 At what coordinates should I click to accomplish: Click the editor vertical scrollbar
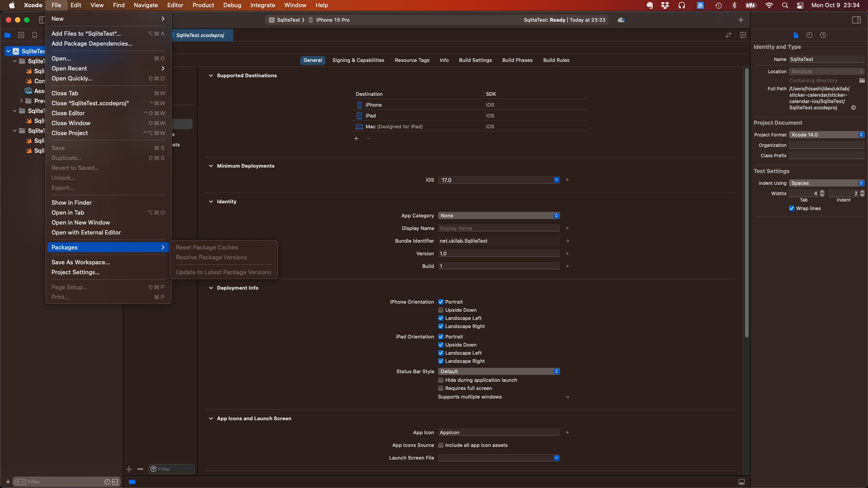click(746, 202)
